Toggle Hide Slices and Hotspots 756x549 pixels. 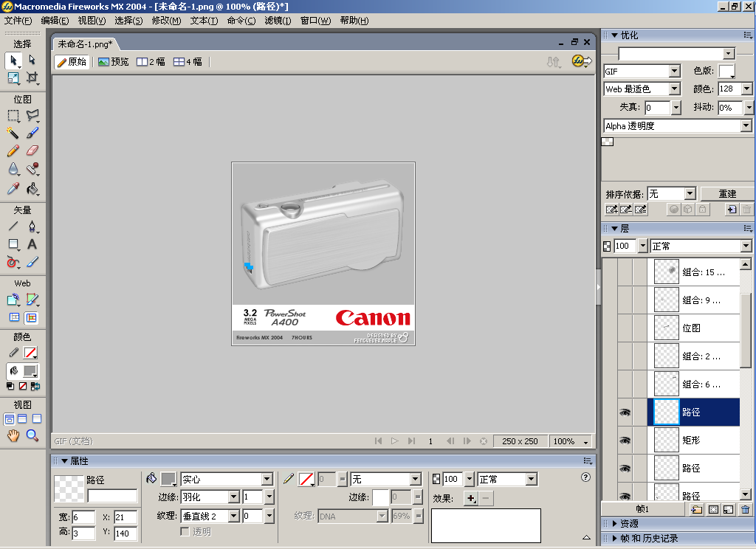coord(15,317)
